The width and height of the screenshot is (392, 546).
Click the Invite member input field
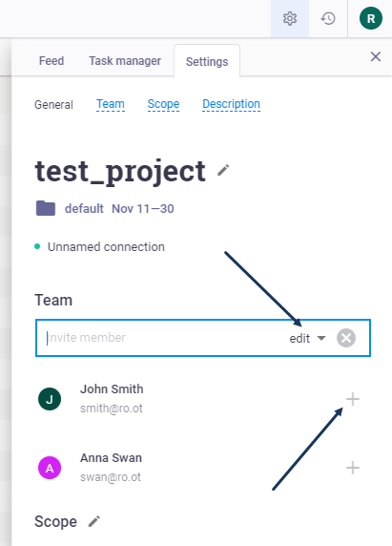(x=163, y=338)
